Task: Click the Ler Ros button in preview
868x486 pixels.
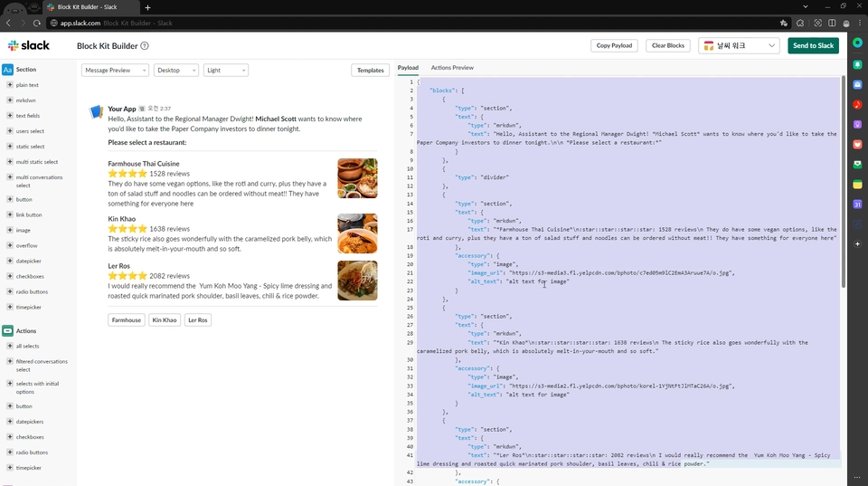Action: (x=198, y=319)
